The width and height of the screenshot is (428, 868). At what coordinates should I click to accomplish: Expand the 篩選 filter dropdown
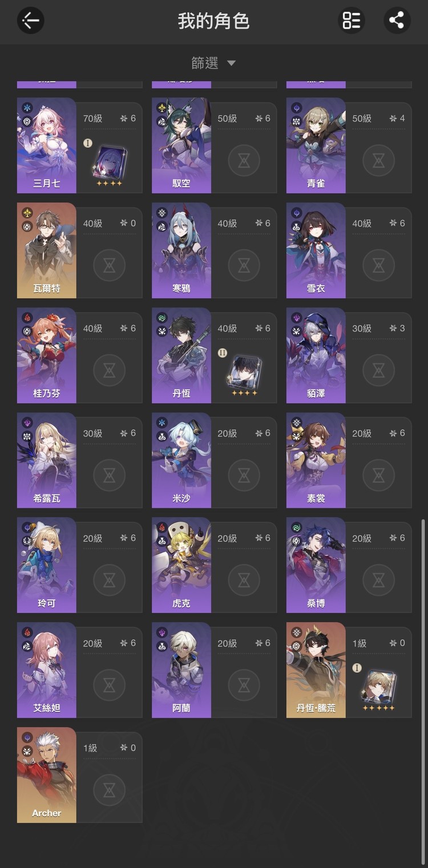tap(213, 63)
